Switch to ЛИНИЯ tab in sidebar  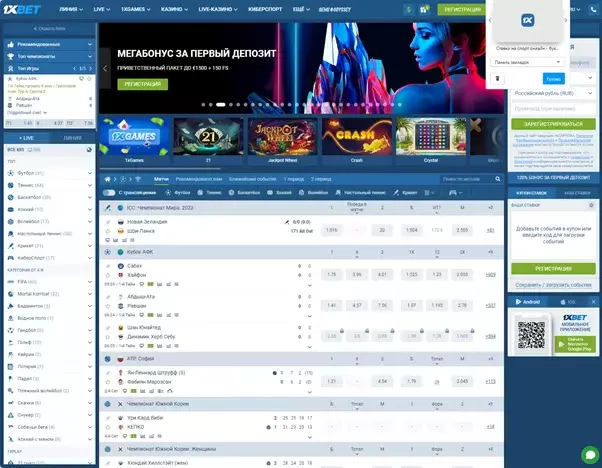point(72,138)
